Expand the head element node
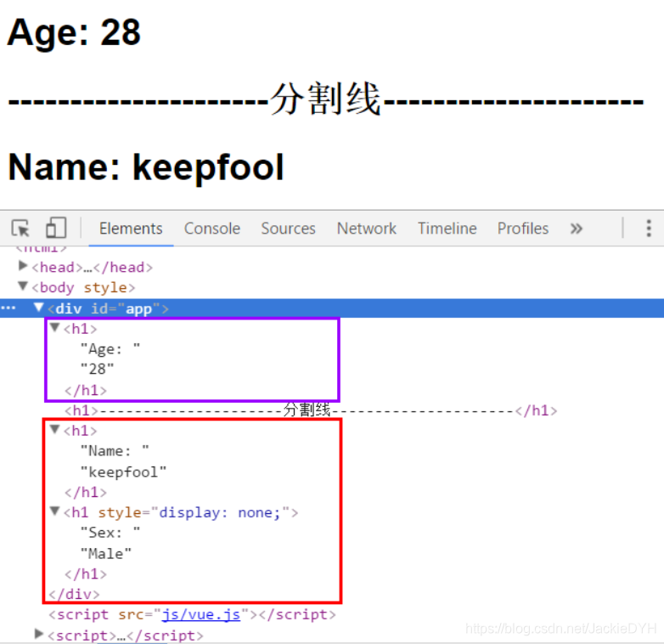Viewport: 664px width, 644px height. [23, 266]
